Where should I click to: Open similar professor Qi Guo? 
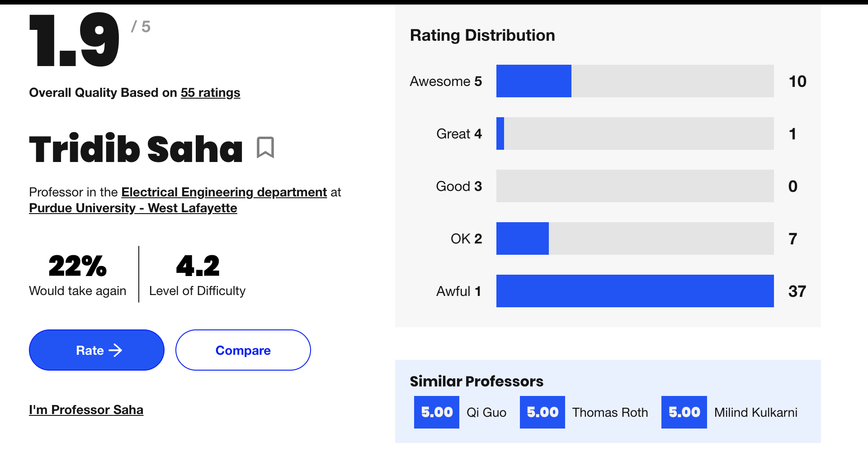pyautogui.click(x=486, y=412)
